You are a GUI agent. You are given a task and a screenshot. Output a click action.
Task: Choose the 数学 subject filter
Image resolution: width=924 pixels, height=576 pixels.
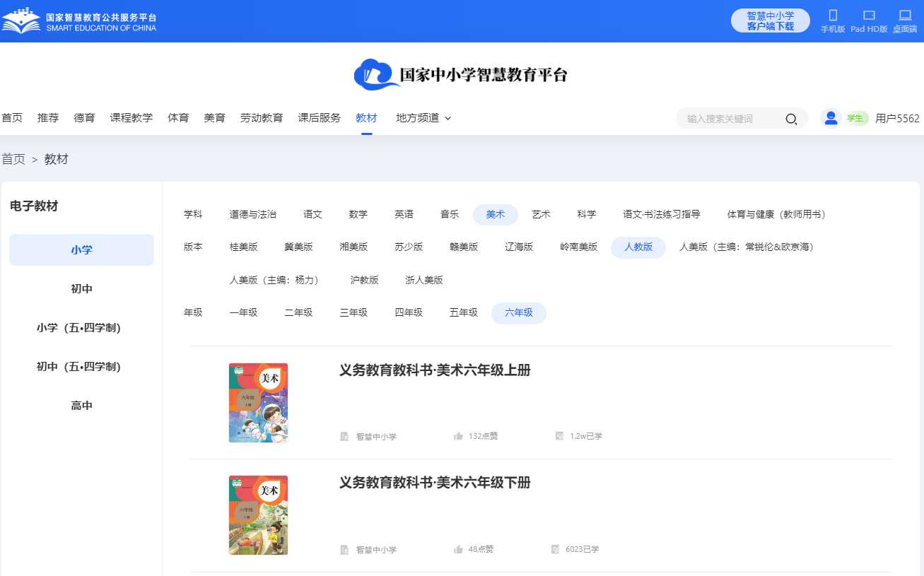coord(358,214)
